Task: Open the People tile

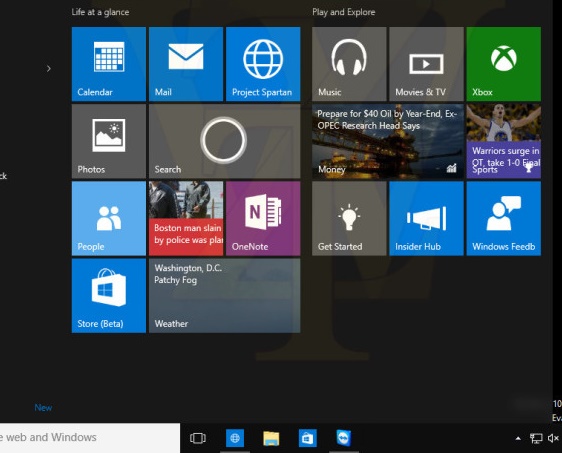Action: click(109, 218)
